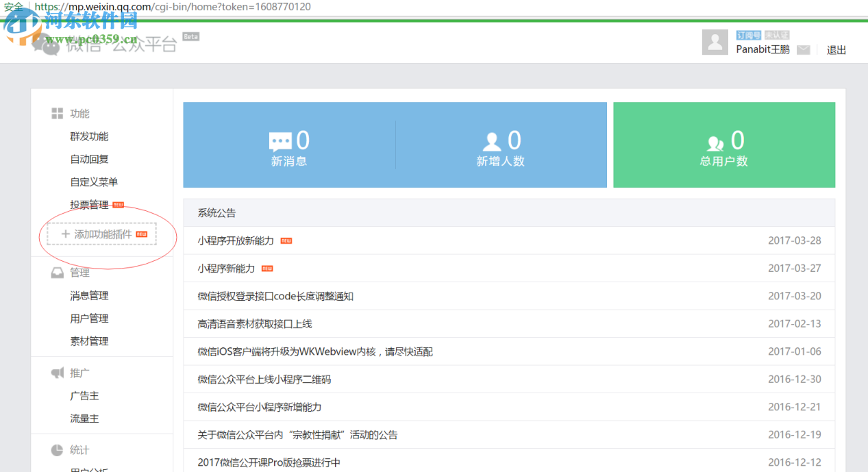This screenshot has height=472, width=868.
Task: Click the Beta tag next to logo
Action: click(190, 36)
